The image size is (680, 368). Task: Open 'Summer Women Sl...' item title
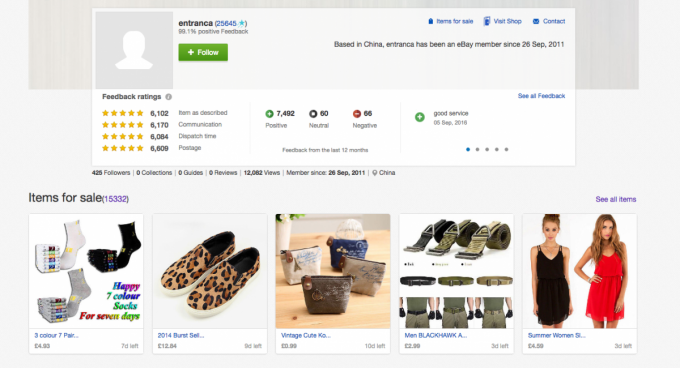[556, 335]
